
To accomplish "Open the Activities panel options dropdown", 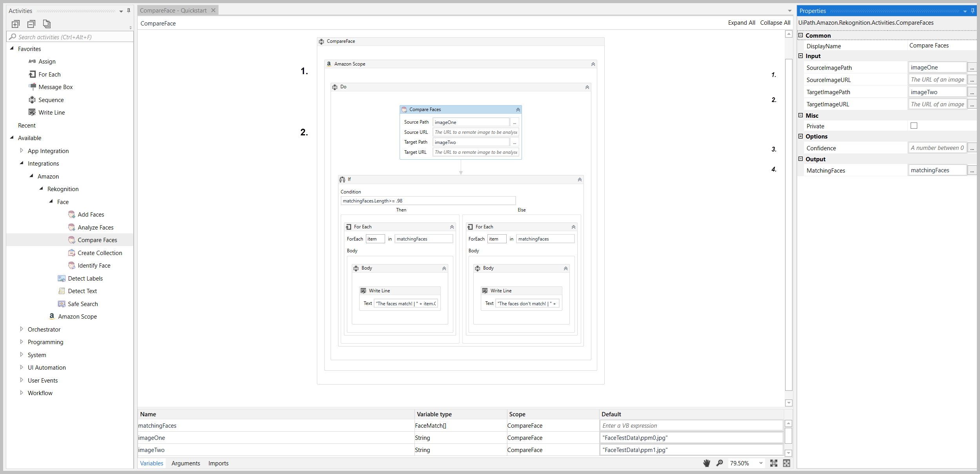I will [x=121, y=11].
